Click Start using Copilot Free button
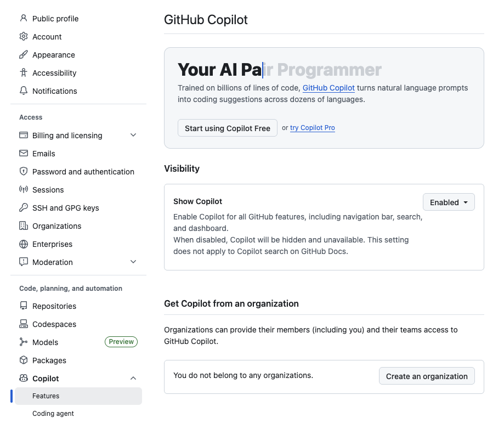Viewport: 504px width, 423px height. tap(228, 128)
